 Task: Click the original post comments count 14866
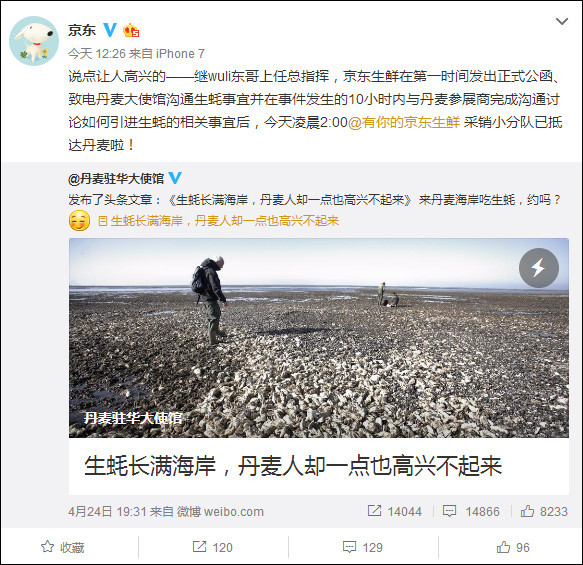(x=471, y=511)
